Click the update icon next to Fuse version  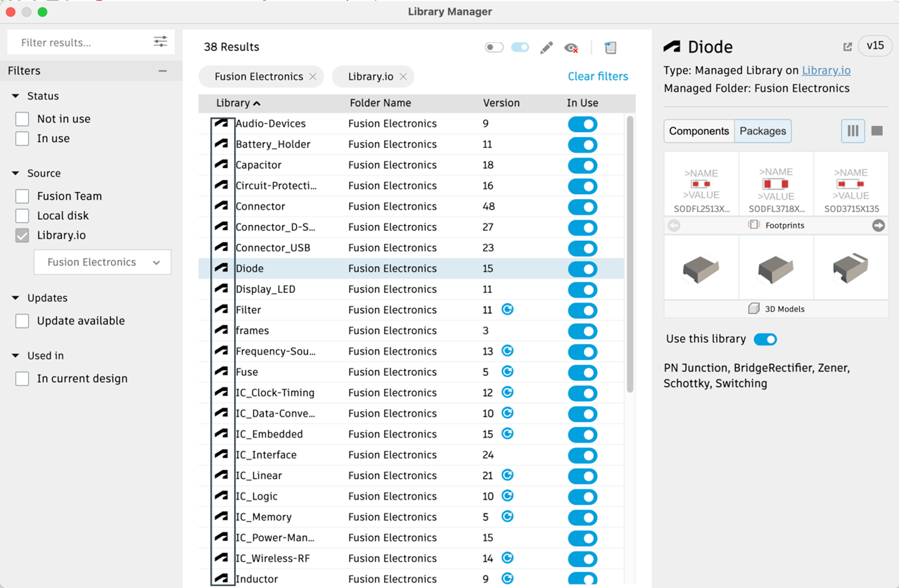click(508, 371)
